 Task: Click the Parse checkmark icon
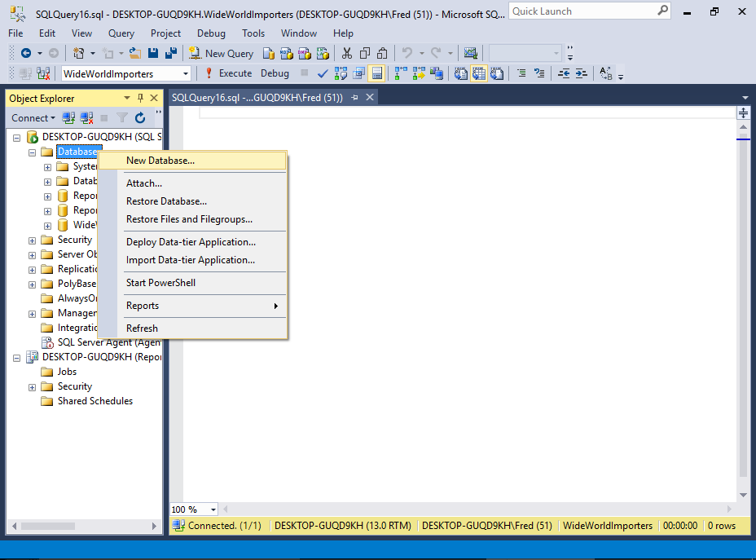tap(323, 73)
